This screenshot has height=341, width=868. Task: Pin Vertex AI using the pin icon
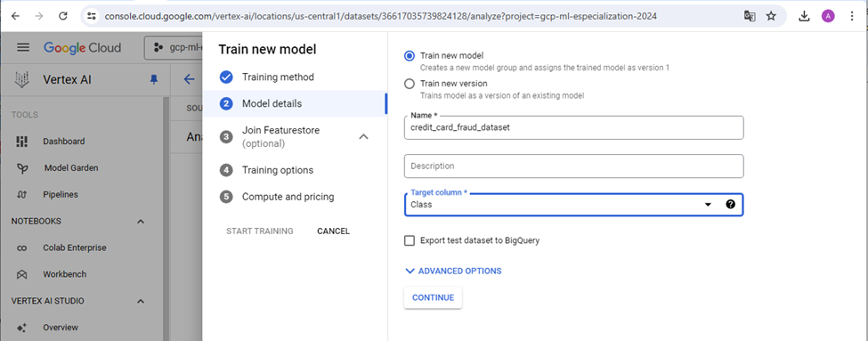click(x=154, y=80)
